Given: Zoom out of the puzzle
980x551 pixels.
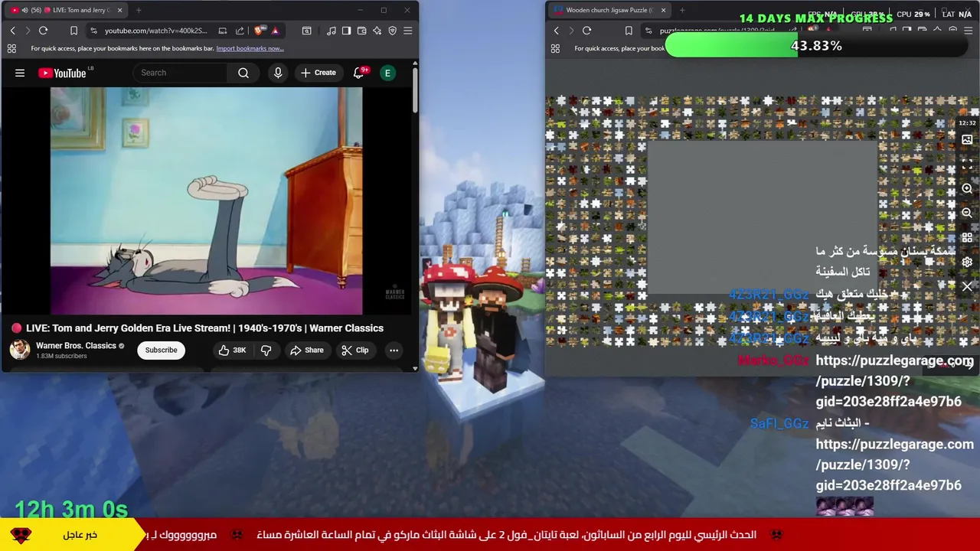Looking at the screenshot, I should 967,214.
